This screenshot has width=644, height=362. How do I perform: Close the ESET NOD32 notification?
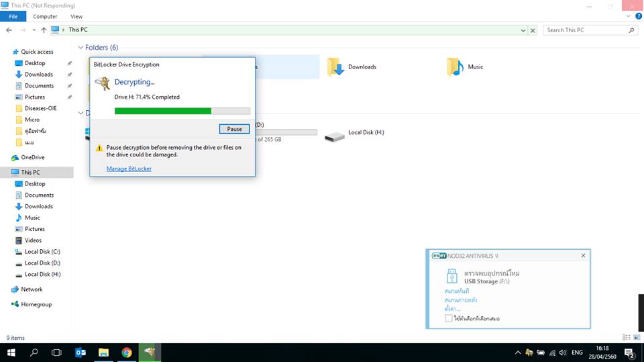tap(583, 255)
